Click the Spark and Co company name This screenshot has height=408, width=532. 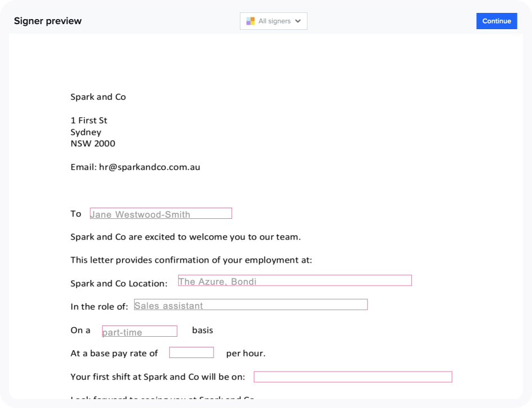98,97
